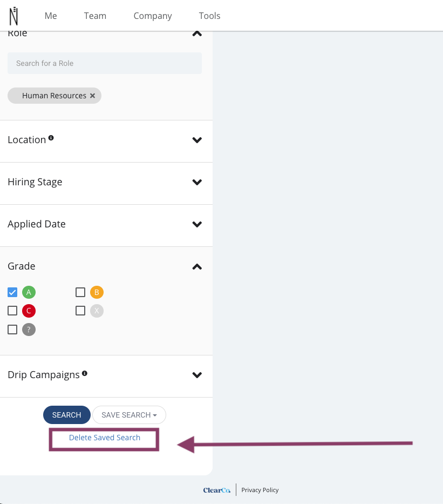Click the SEARCH button
Viewport: 443px width, 504px height.
[67, 415]
